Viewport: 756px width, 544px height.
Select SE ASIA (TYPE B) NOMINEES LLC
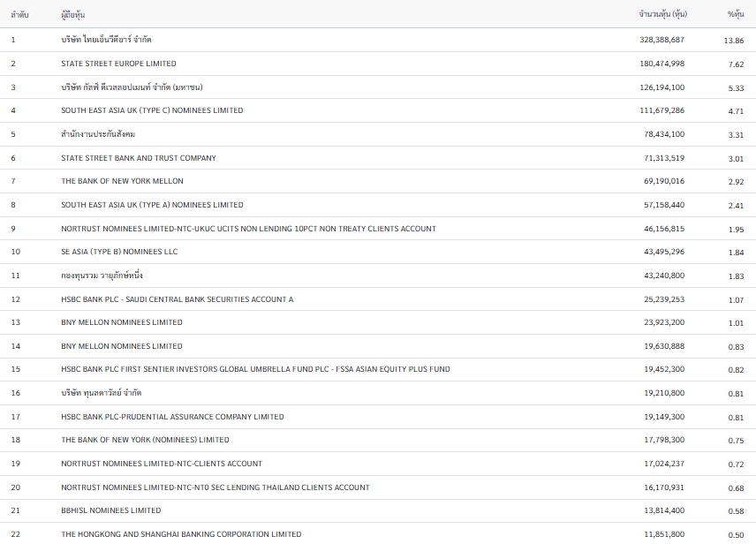click(119, 252)
